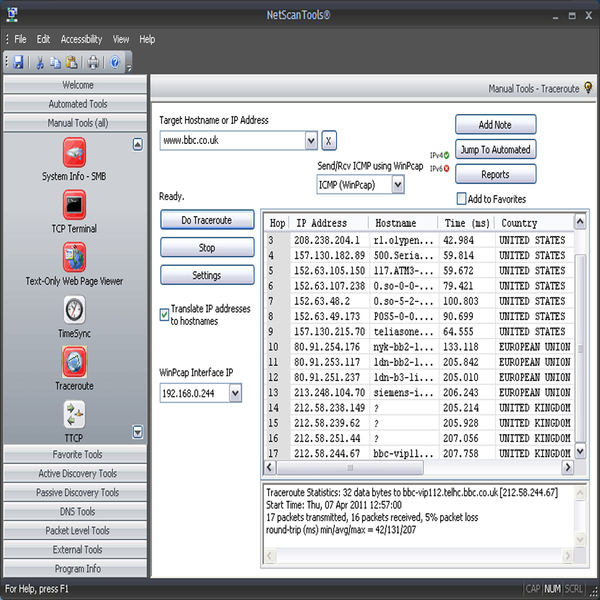Click the toolbar overflow options arrow
This screenshot has width=600, height=600.
tap(129, 68)
